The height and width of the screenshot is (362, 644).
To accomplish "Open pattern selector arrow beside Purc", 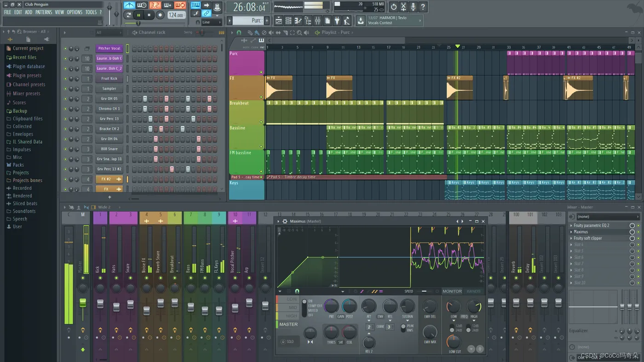I will [229, 21].
